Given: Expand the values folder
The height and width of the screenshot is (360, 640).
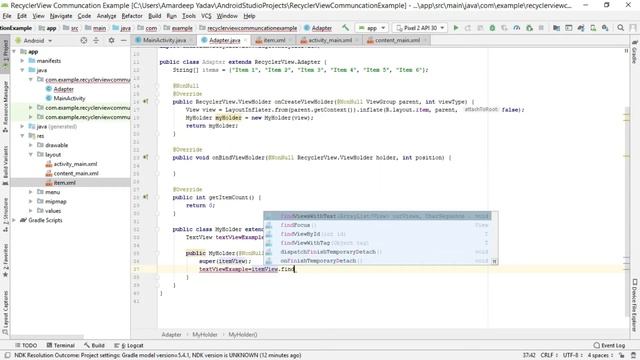Looking at the screenshot, I should click(x=31, y=211).
